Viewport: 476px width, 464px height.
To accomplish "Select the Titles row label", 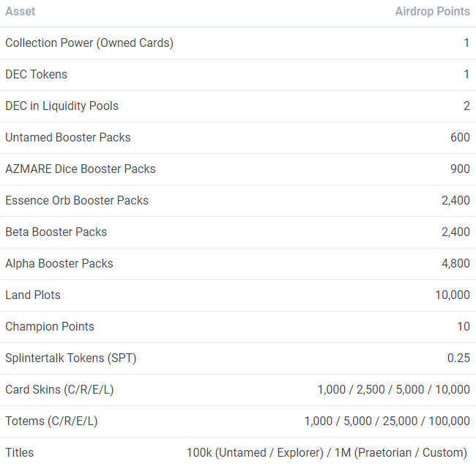I will point(20,453).
